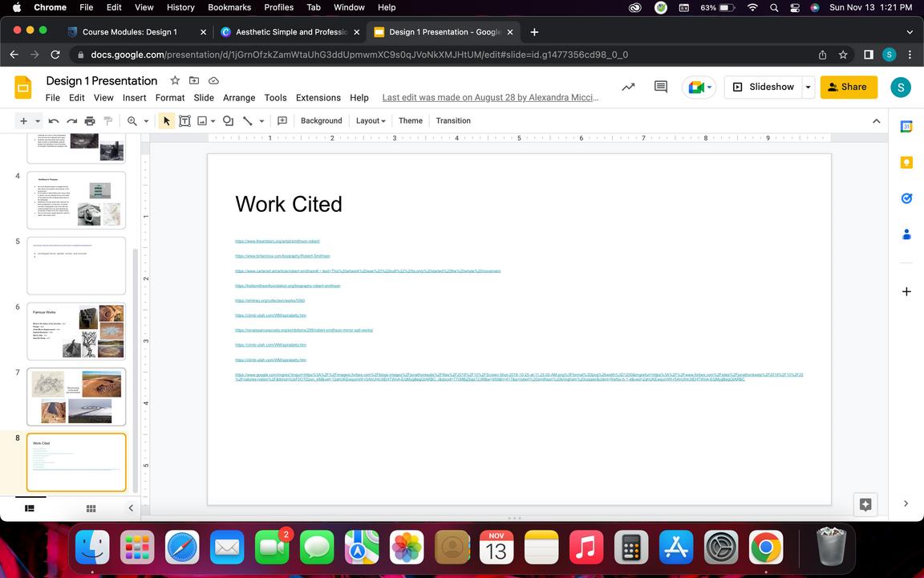The image size is (924, 578).
Task: Start a Google Meet call
Action: tap(699, 88)
